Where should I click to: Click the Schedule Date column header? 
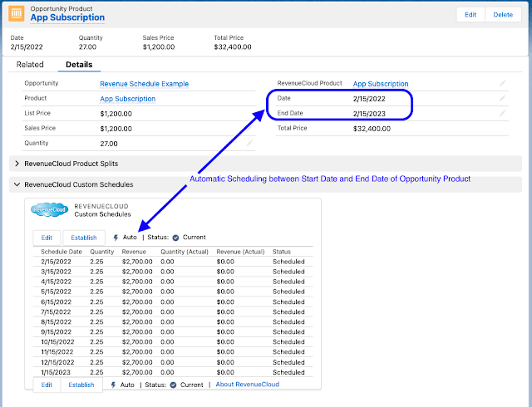(62, 252)
